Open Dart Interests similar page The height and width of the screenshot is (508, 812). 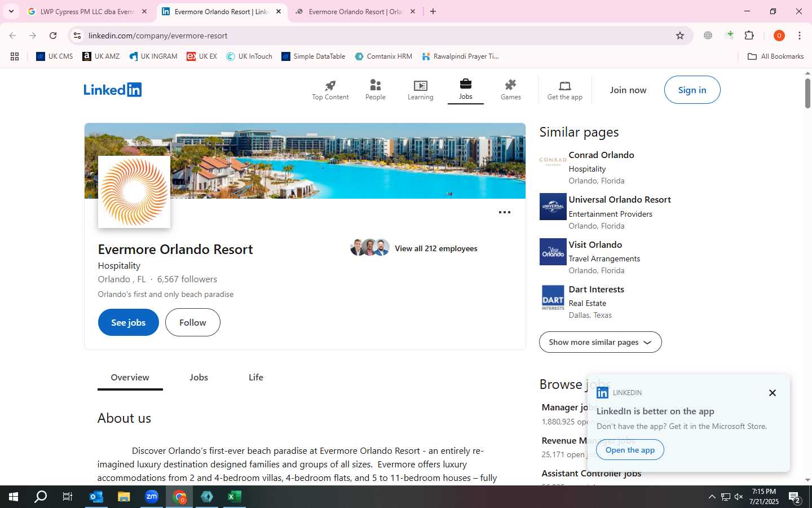coord(597,289)
